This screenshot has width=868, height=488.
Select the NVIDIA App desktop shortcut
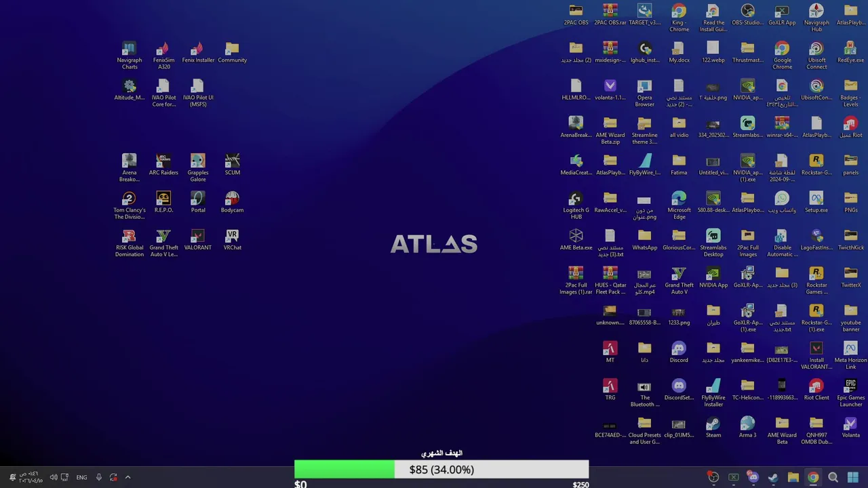point(713,277)
